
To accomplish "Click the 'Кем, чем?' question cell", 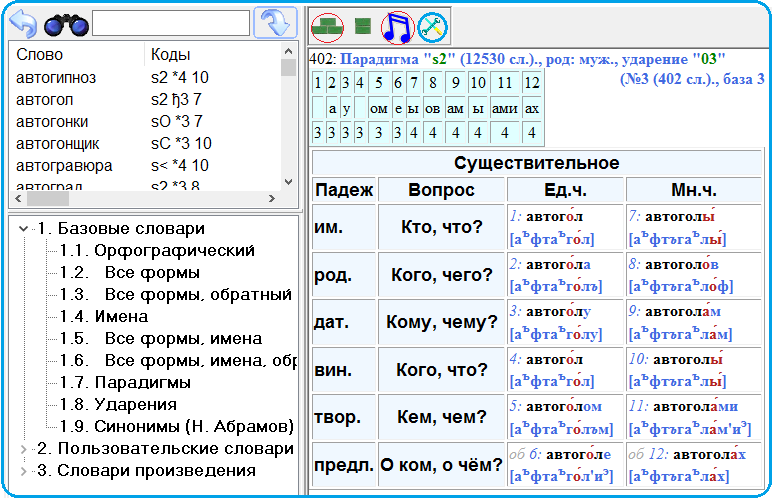I will pyautogui.click(x=442, y=417).
